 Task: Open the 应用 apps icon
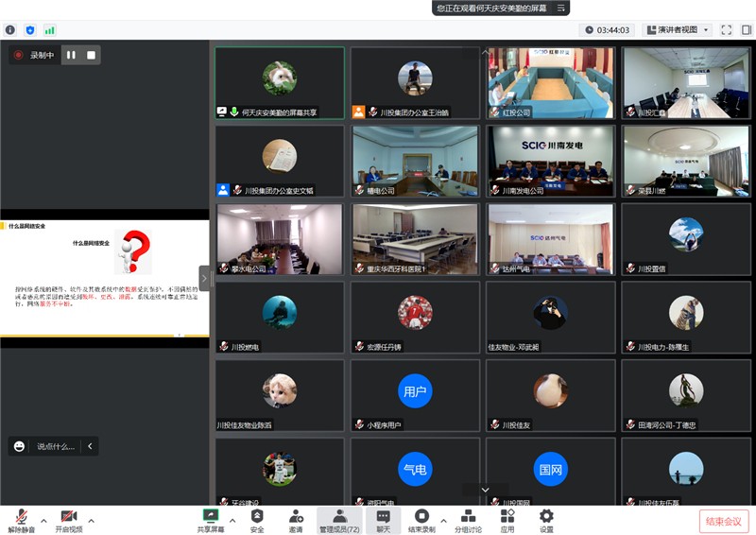(507, 516)
